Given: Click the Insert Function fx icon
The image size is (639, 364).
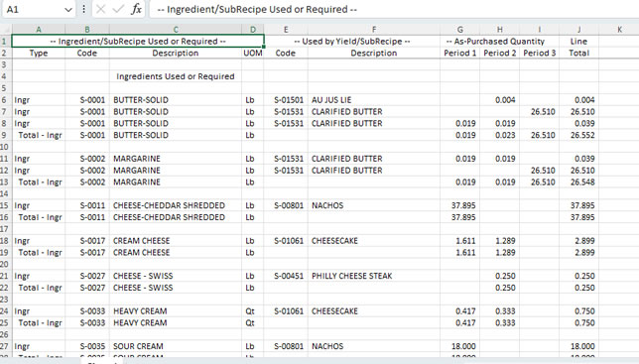Looking at the screenshot, I should coord(136,9).
